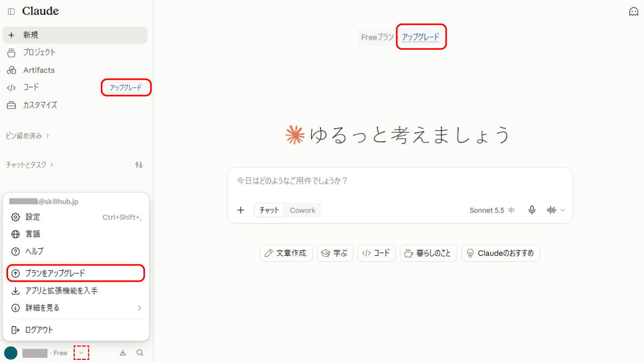Expand the ピン留め済み section
Viewport: 644px width, 362px height.
pyautogui.click(x=27, y=136)
